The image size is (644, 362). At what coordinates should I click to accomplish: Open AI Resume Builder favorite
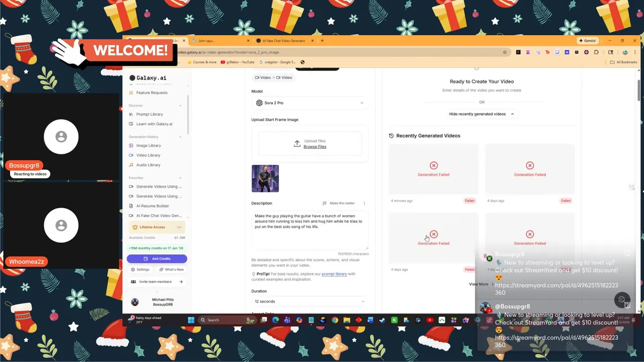tap(149, 206)
